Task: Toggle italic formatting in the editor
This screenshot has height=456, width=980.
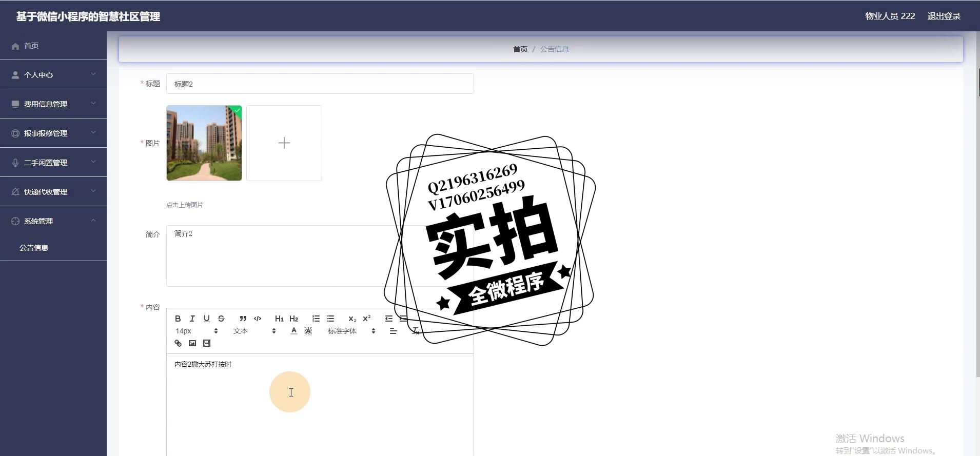Action: [192, 319]
